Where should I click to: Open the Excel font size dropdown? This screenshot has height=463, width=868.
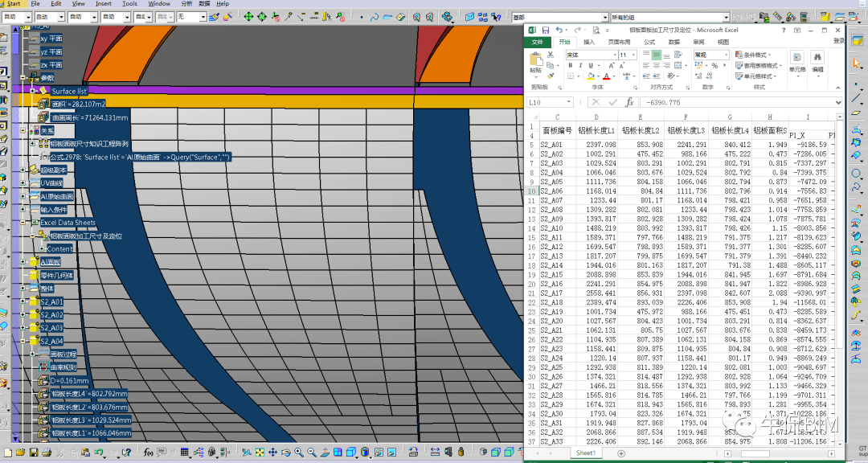(x=634, y=55)
